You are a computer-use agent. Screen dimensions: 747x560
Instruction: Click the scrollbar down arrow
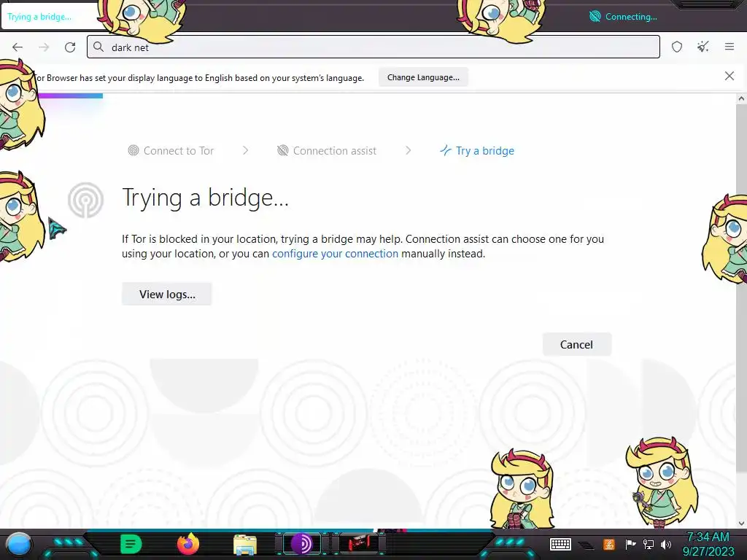tap(741, 524)
